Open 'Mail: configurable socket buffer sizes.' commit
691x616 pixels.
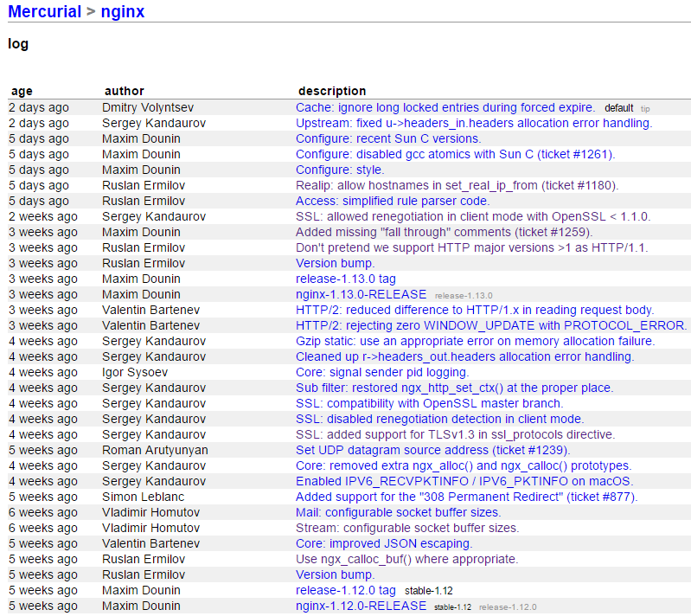pos(399,512)
